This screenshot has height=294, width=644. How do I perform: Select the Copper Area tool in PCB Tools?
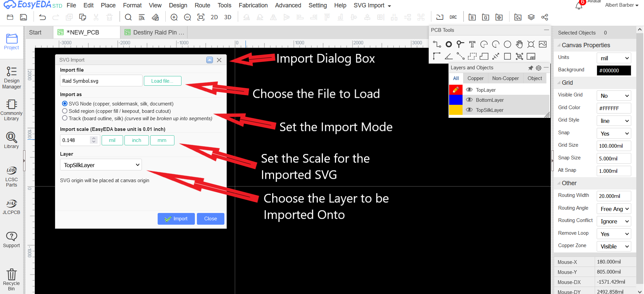[472, 56]
